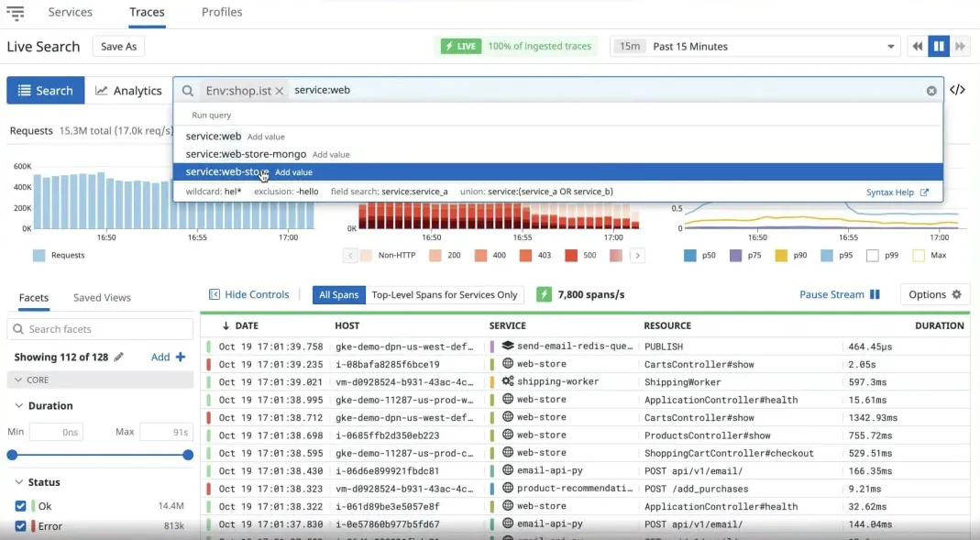Add a new facet
This screenshot has width=980, height=540.
click(168, 357)
